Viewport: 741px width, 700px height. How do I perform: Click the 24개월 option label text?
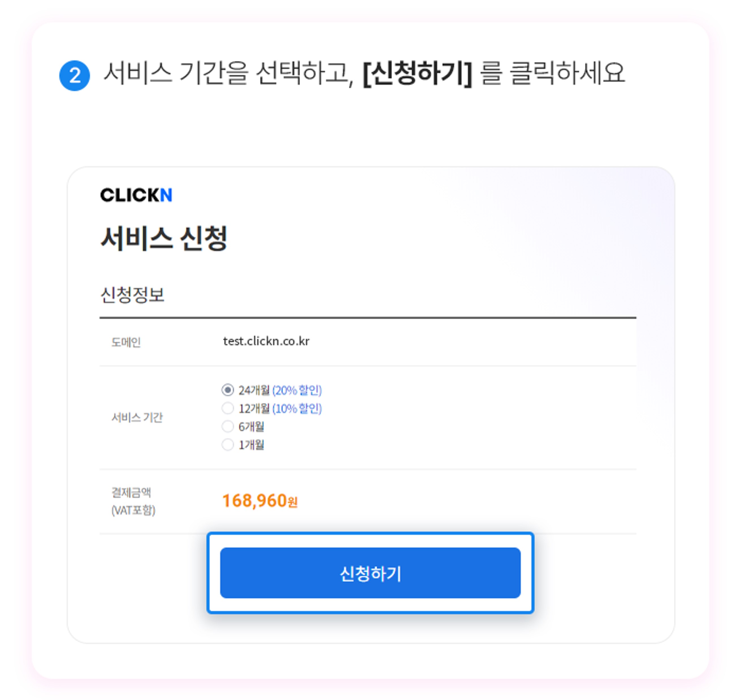tap(254, 390)
